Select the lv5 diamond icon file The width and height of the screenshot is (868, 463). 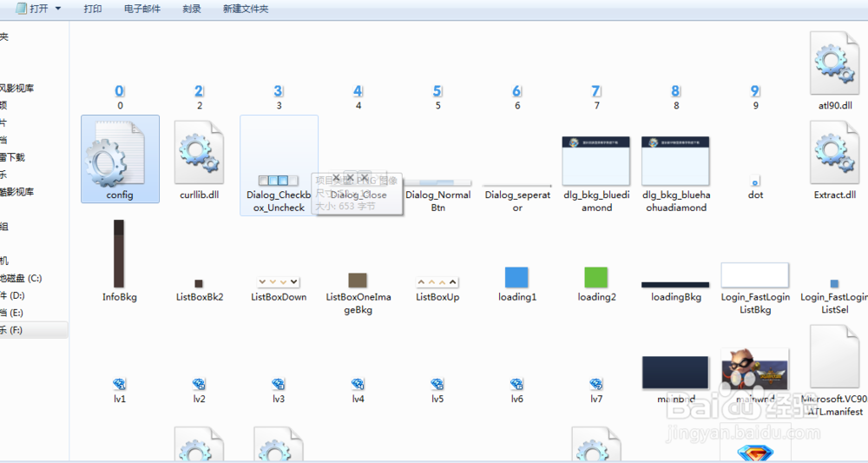click(x=437, y=384)
